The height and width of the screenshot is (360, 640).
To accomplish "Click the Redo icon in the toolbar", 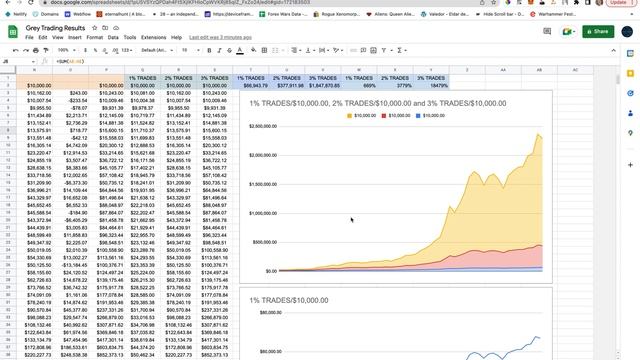I will tap(26, 50).
